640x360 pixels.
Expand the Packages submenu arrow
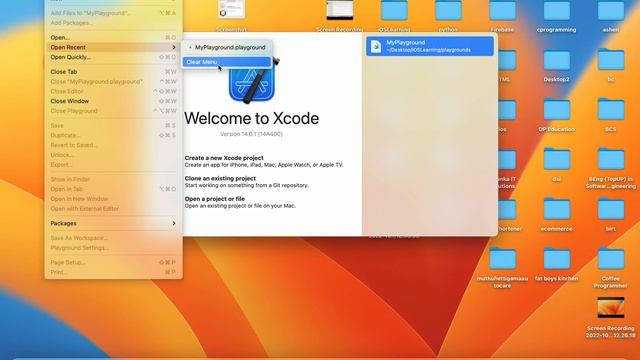coord(174,223)
